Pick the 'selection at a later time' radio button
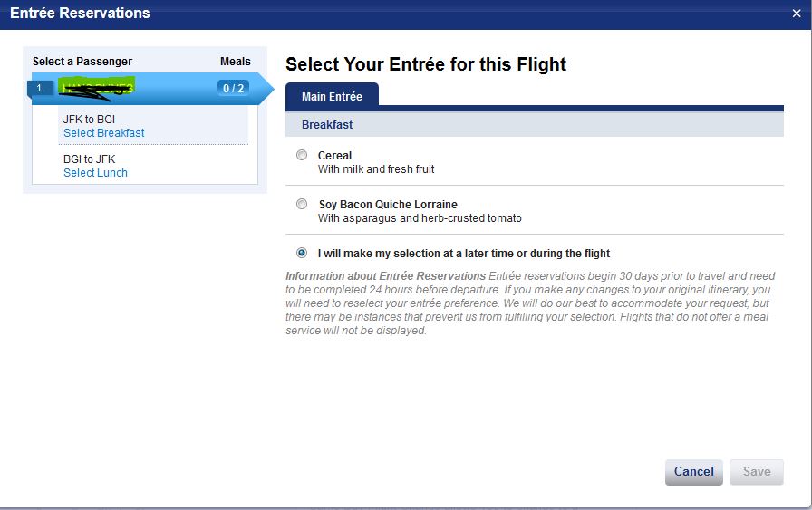 pyautogui.click(x=302, y=254)
